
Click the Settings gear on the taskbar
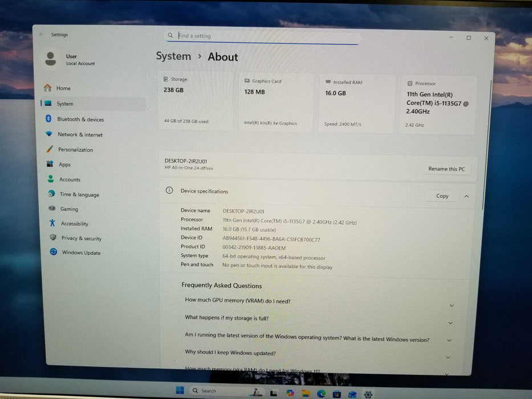point(368,394)
